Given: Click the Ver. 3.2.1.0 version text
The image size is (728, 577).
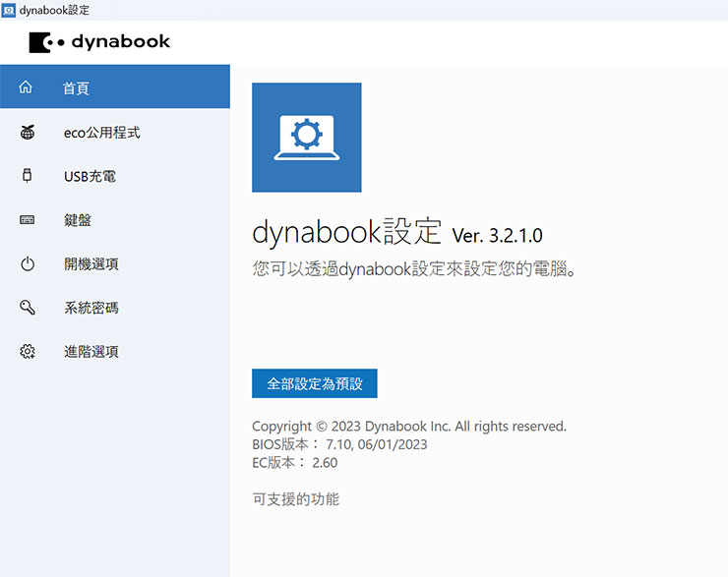Looking at the screenshot, I should coord(497,236).
